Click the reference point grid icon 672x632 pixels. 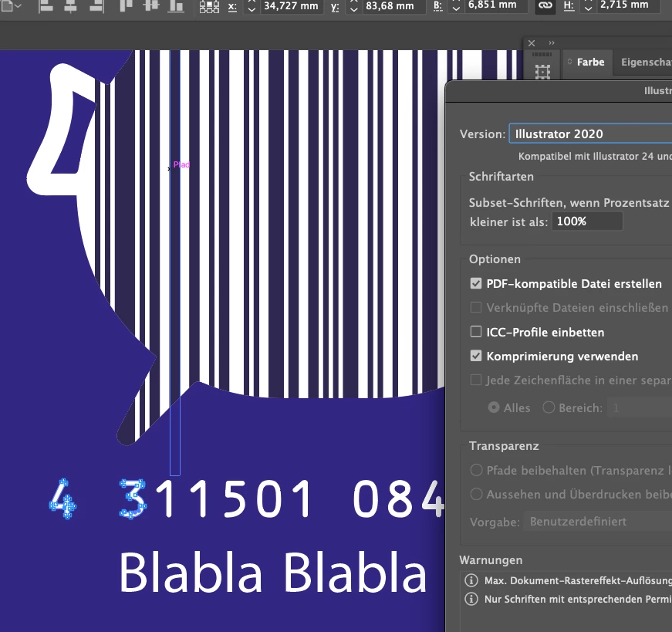[x=209, y=6]
